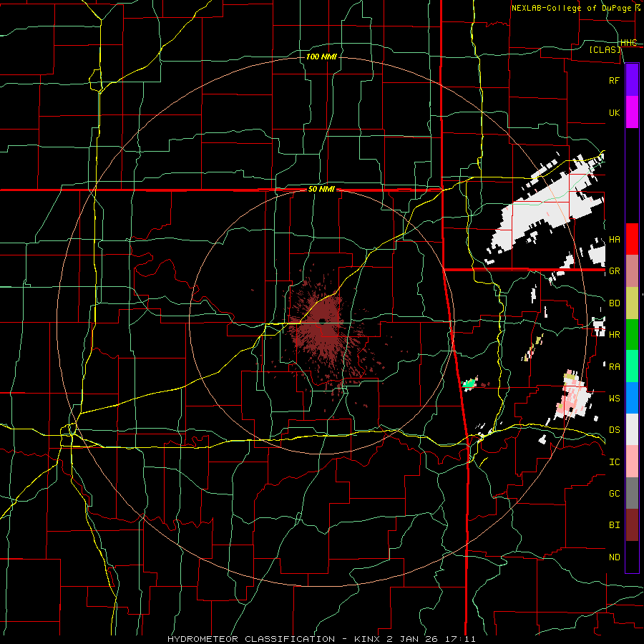Click the DS label in the legend
The height and width of the screenshot is (644, 644).
pyautogui.click(x=615, y=430)
